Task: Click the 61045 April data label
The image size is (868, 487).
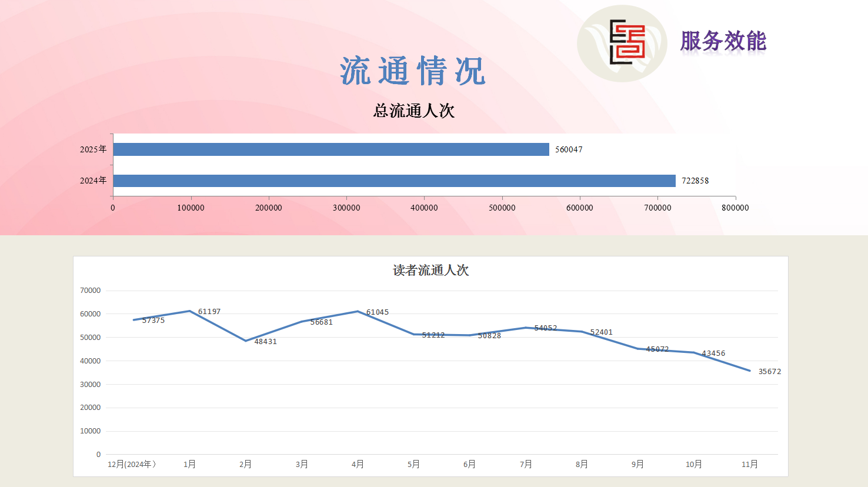Action: coord(378,312)
